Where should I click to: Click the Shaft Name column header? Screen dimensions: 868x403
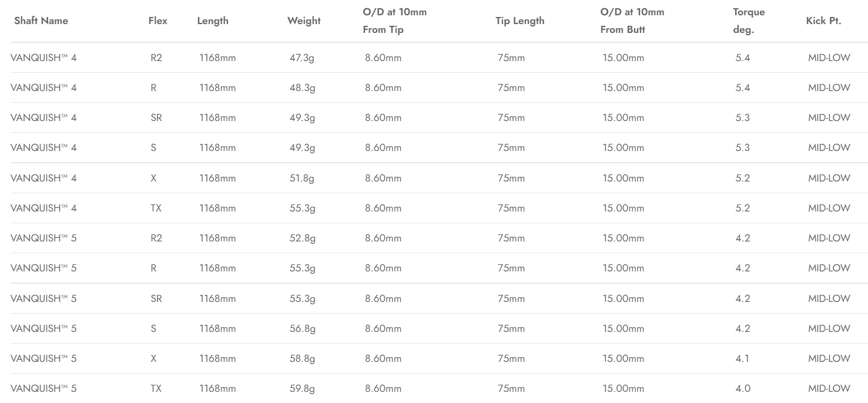pyautogui.click(x=41, y=21)
